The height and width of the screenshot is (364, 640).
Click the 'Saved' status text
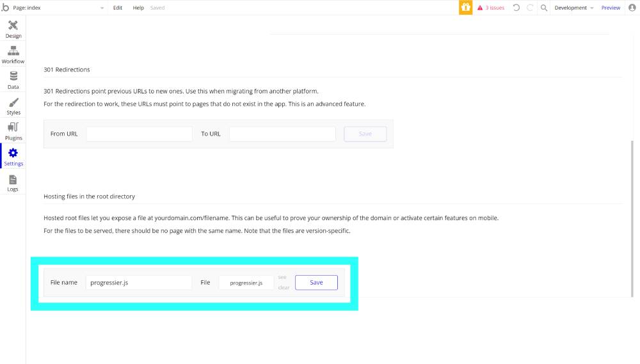(157, 8)
